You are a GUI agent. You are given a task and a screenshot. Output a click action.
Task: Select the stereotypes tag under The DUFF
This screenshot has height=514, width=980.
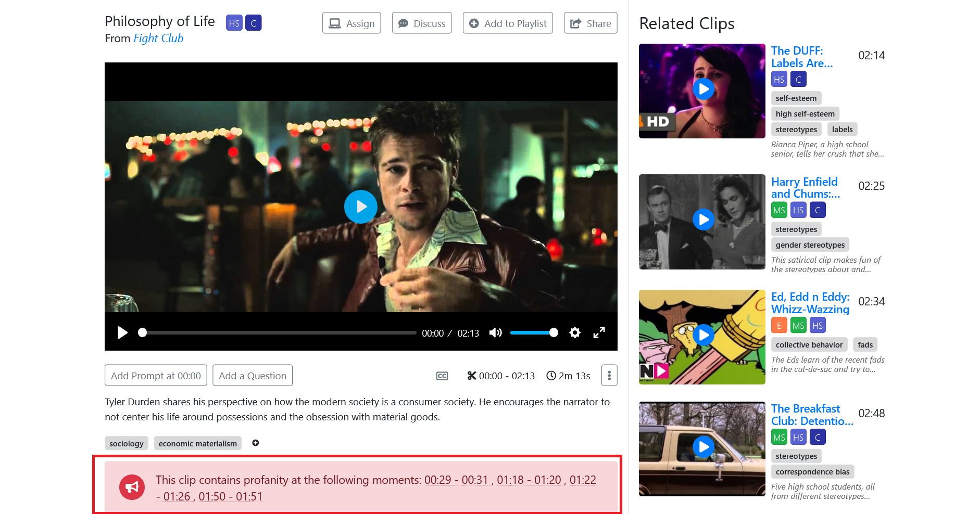click(796, 129)
